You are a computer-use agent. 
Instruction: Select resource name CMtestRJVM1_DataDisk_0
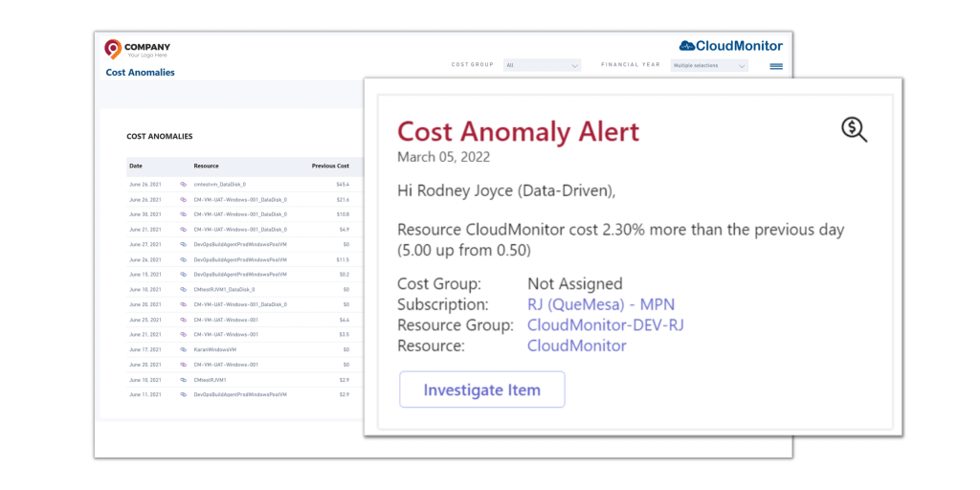[x=224, y=289]
